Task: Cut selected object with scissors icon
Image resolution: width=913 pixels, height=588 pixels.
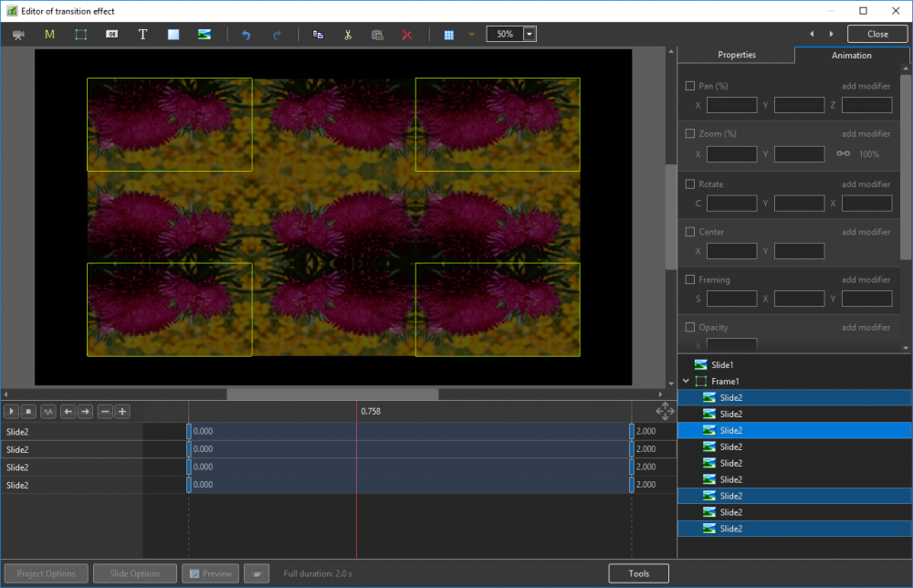Action: (x=348, y=35)
